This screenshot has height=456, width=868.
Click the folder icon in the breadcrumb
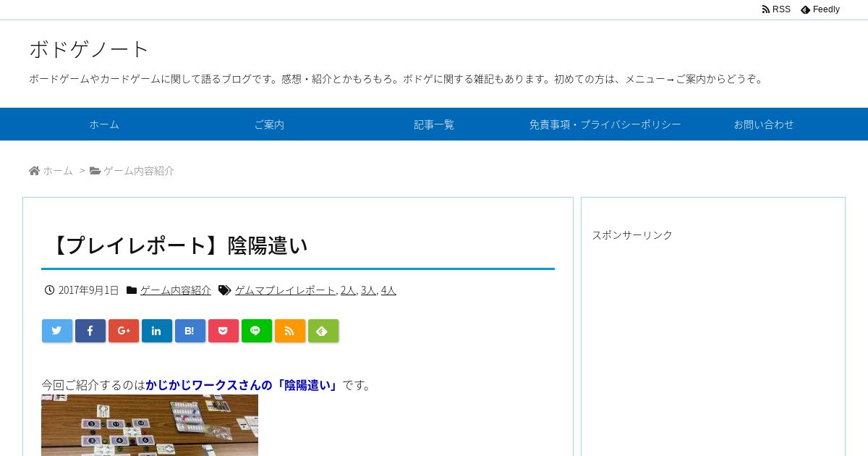point(95,171)
